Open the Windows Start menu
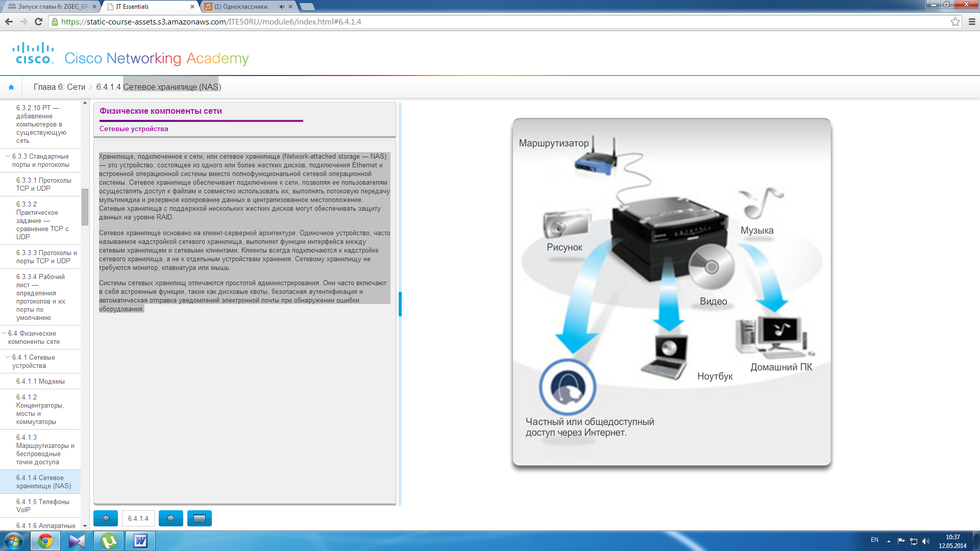Image resolution: width=980 pixels, height=551 pixels. coord(14,541)
